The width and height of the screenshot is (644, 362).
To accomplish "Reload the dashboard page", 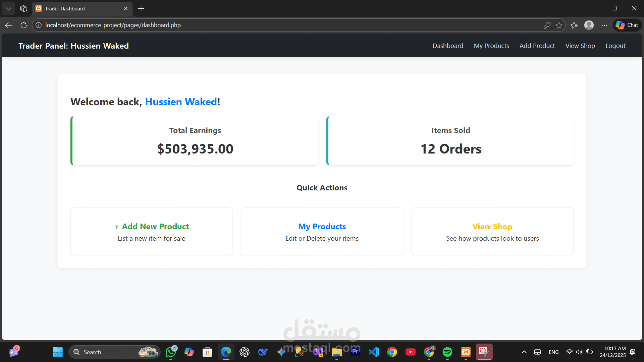I will (23, 25).
